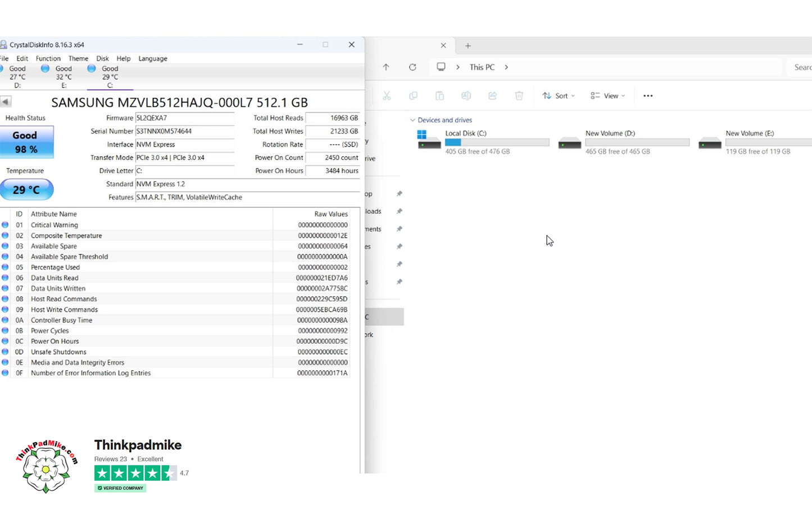Open the Disk menu
Image resolution: width=812 pixels, height=510 pixels.
102,58
